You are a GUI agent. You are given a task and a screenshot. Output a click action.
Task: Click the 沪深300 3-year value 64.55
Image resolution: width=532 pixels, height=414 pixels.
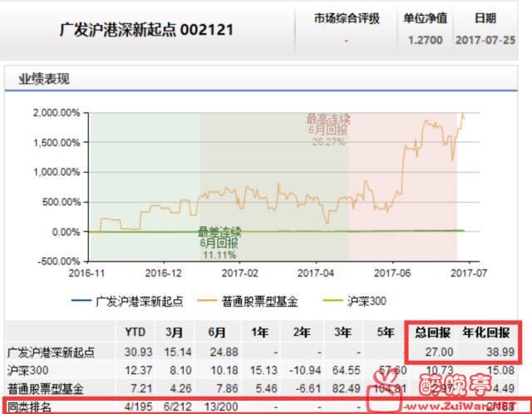coord(346,370)
